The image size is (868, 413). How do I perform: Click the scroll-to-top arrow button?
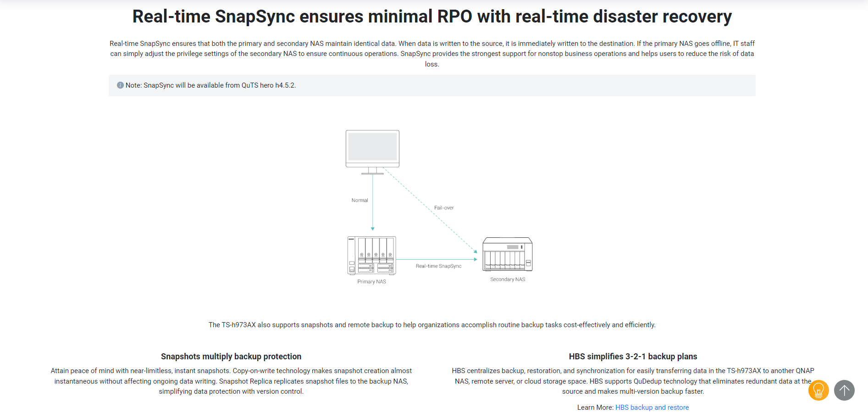[x=844, y=391]
